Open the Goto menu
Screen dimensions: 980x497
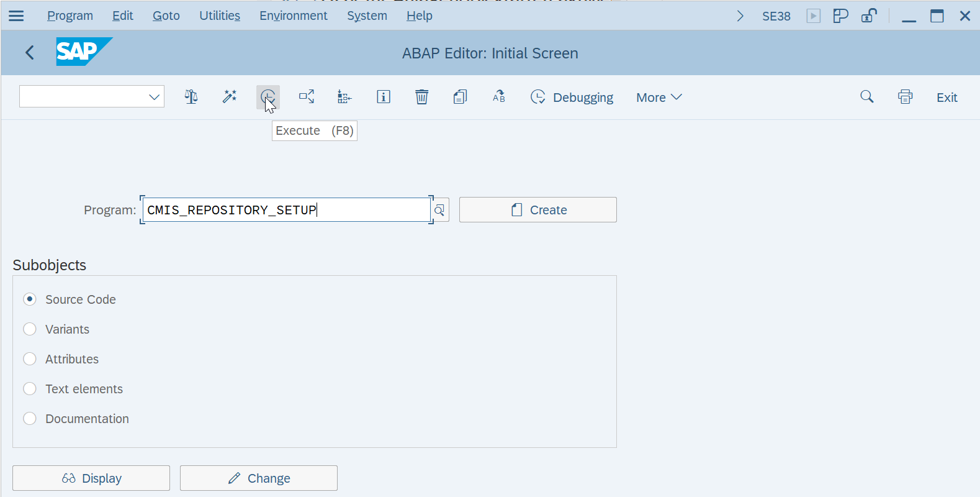(x=166, y=16)
